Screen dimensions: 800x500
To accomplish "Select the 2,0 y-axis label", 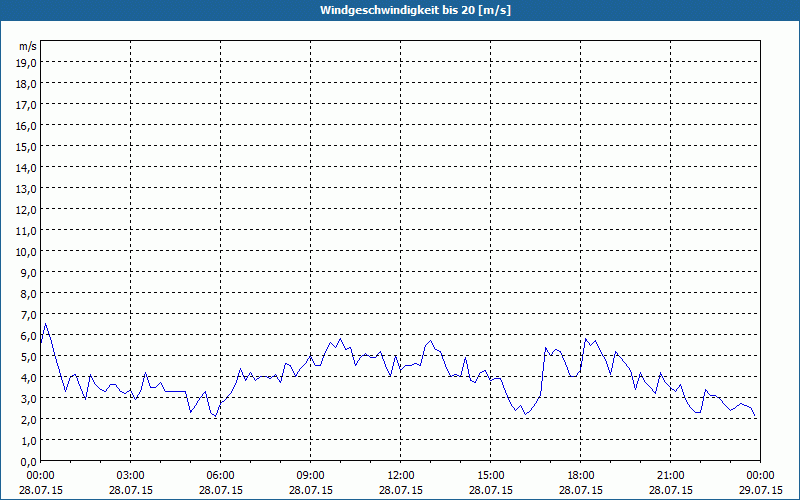I will [29, 419].
